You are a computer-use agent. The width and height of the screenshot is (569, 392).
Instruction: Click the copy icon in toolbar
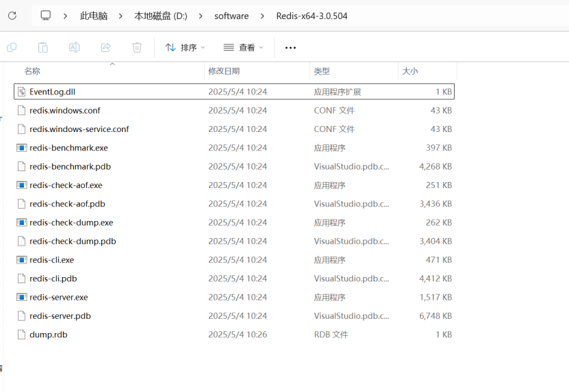click(12, 47)
